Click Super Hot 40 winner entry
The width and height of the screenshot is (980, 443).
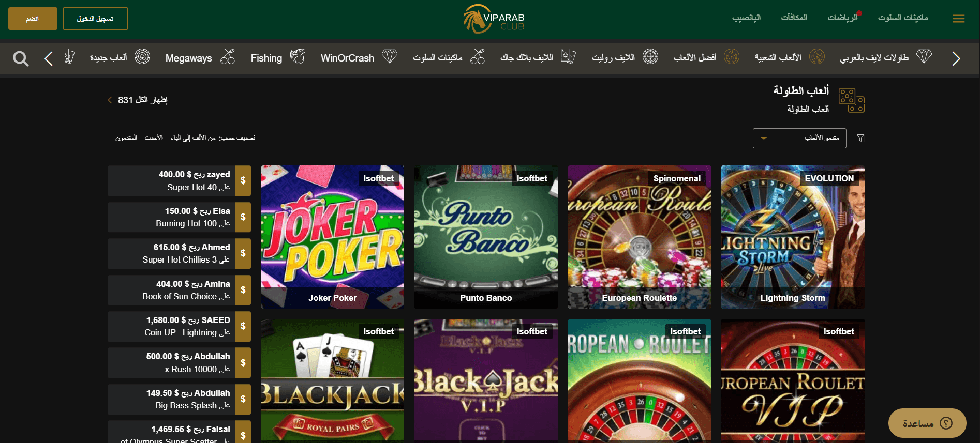tap(179, 181)
